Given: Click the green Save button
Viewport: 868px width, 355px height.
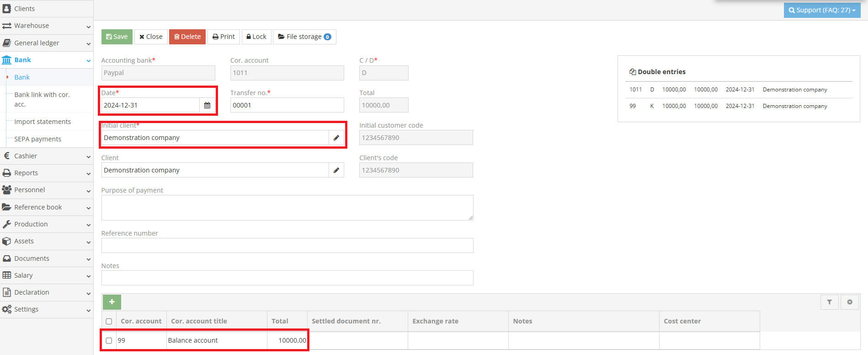Looking at the screenshot, I should coord(117,37).
